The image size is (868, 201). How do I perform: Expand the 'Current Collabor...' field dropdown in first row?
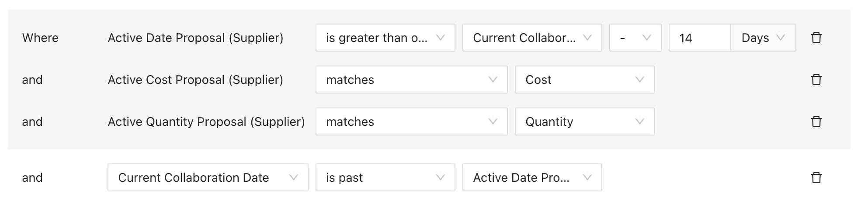click(x=532, y=38)
